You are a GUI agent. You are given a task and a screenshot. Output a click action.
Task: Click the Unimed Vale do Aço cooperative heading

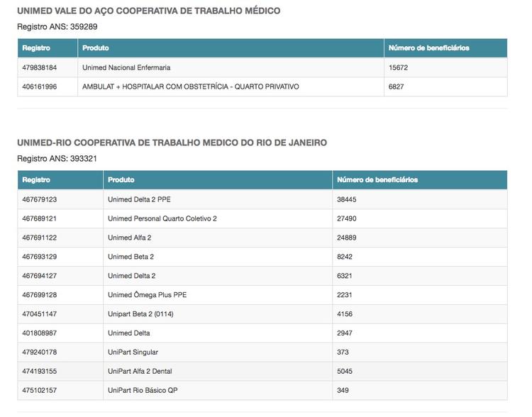148,11
